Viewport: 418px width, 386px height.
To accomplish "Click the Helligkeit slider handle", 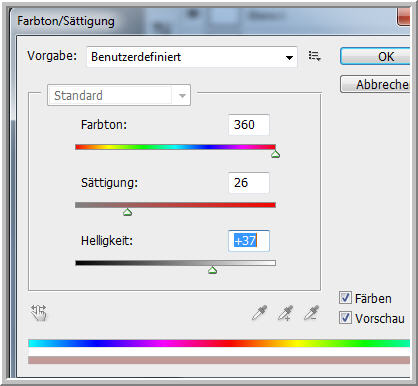I will coord(213,270).
